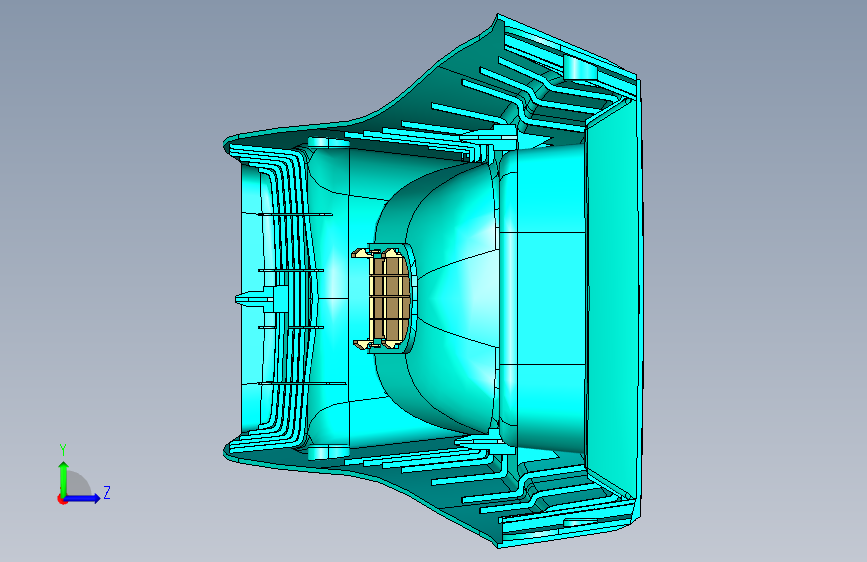Click the blue Z axis arrow of the triad
Screen dimensions: 867x562
(x=83, y=498)
